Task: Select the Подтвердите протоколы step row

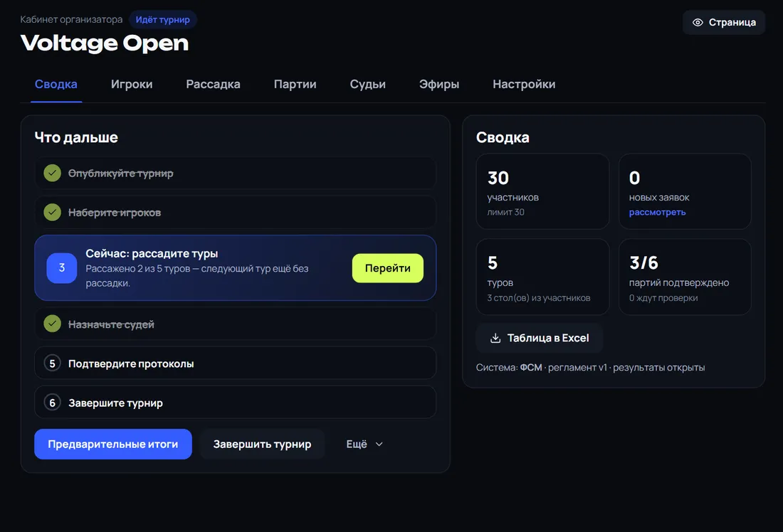Action: coord(235,363)
